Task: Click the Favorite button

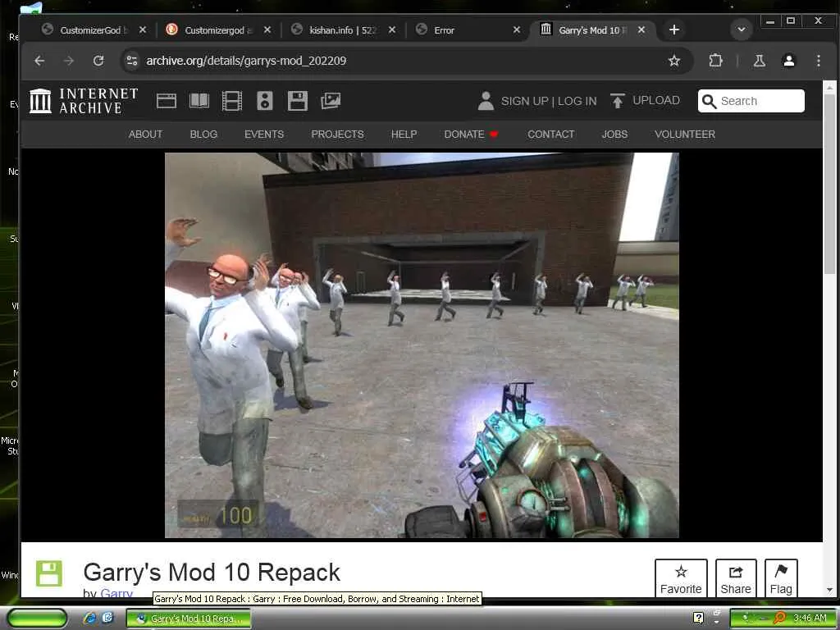Action: [x=681, y=578]
